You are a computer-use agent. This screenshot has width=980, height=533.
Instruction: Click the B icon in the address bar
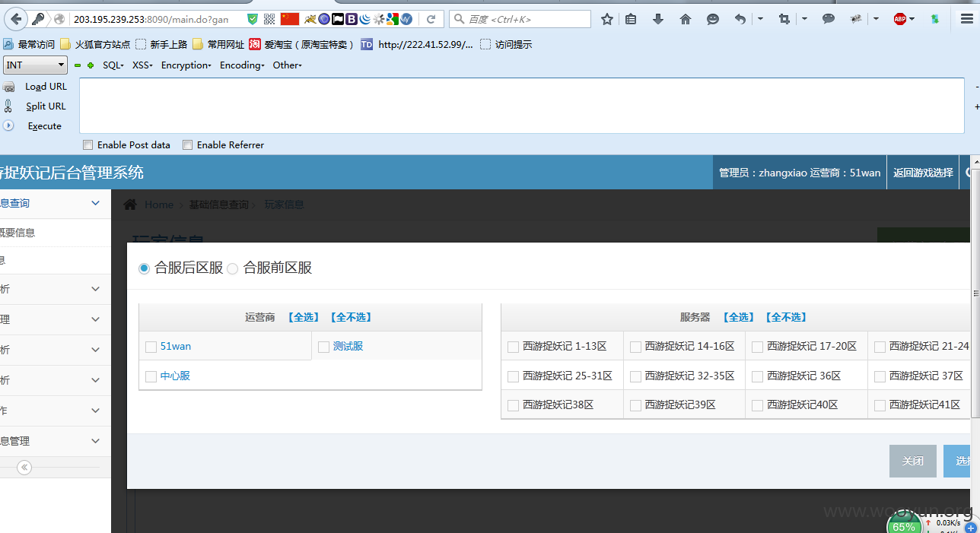pyautogui.click(x=352, y=19)
